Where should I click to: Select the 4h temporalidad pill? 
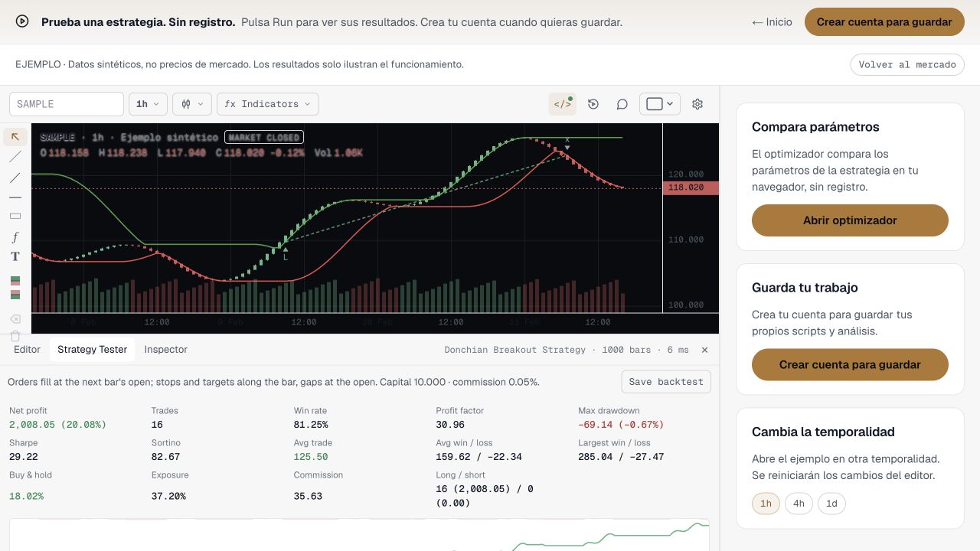[799, 504]
